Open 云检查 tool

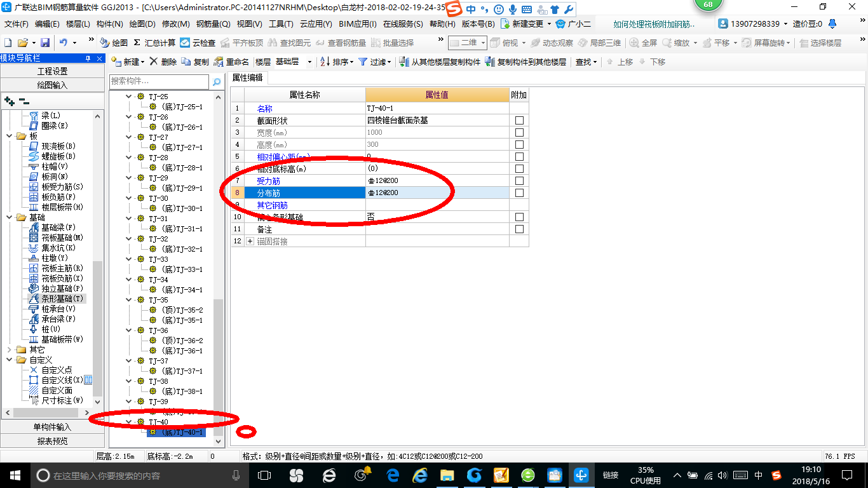pos(198,43)
